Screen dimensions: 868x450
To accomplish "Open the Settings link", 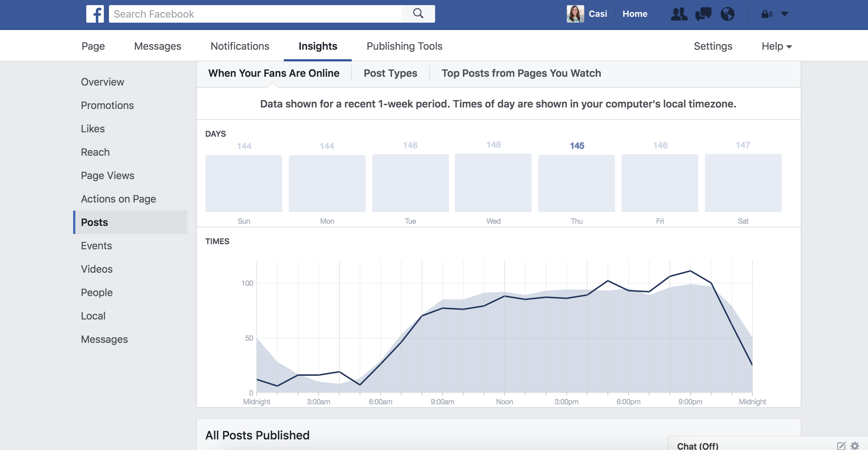I will [713, 46].
